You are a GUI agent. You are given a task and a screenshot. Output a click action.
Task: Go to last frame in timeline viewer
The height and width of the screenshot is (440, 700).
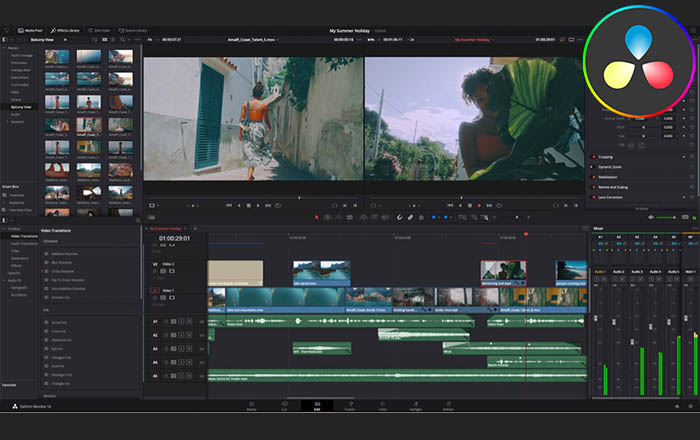click(489, 205)
